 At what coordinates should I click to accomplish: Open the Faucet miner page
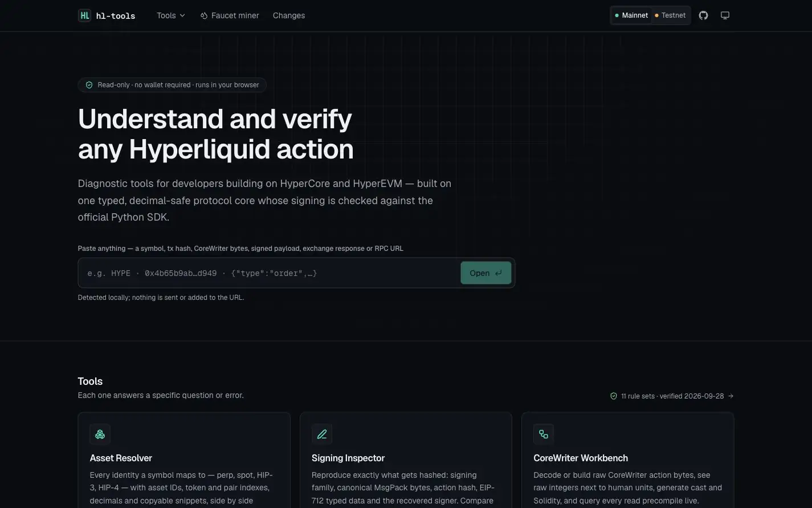click(230, 15)
